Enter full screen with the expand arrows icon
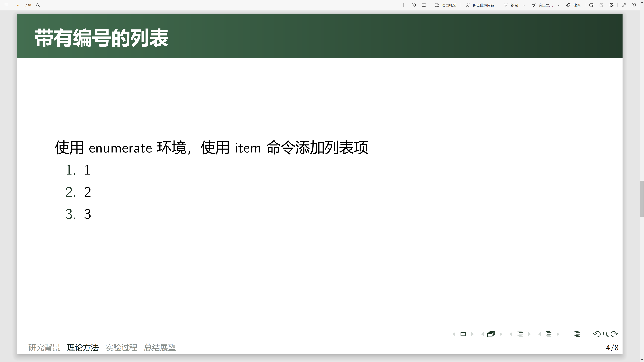 coord(624,5)
